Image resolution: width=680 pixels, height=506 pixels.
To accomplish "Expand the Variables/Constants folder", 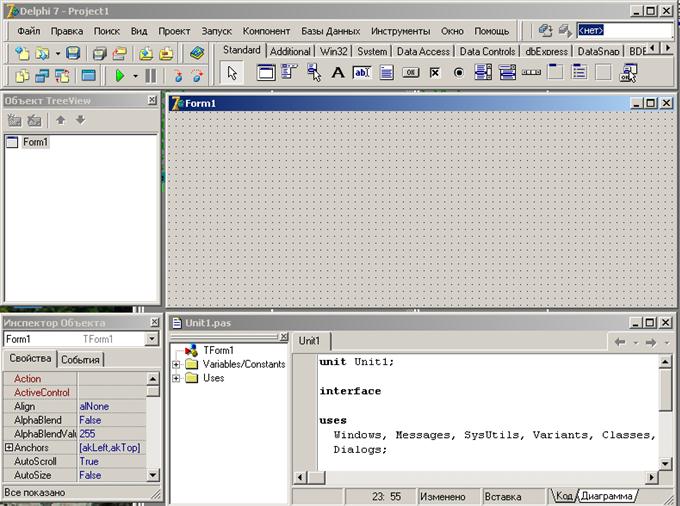I will [176, 364].
